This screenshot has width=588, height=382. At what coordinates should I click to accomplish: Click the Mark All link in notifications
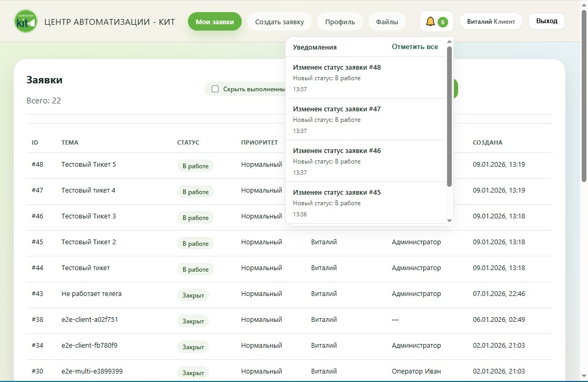pos(414,47)
